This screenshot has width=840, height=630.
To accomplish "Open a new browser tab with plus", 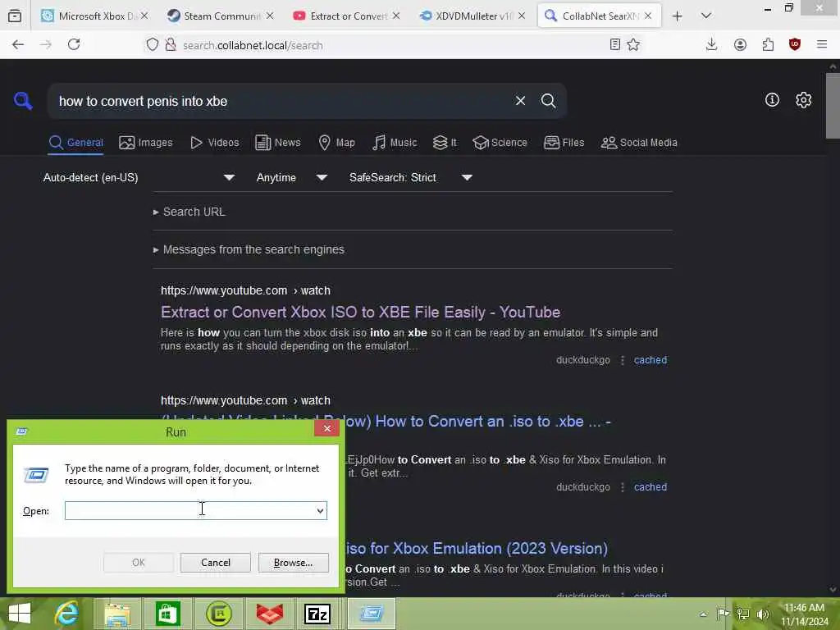I will [x=677, y=16].
